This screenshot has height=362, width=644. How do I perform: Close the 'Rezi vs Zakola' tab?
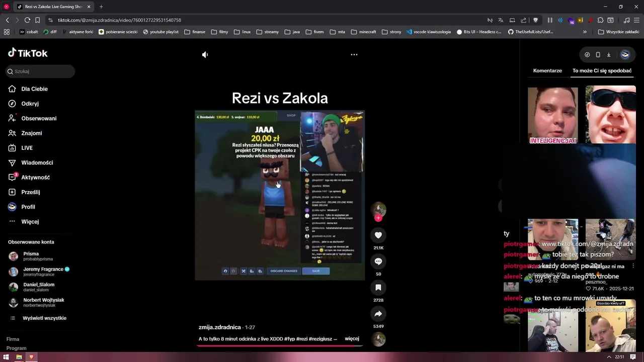coord(89,7)
